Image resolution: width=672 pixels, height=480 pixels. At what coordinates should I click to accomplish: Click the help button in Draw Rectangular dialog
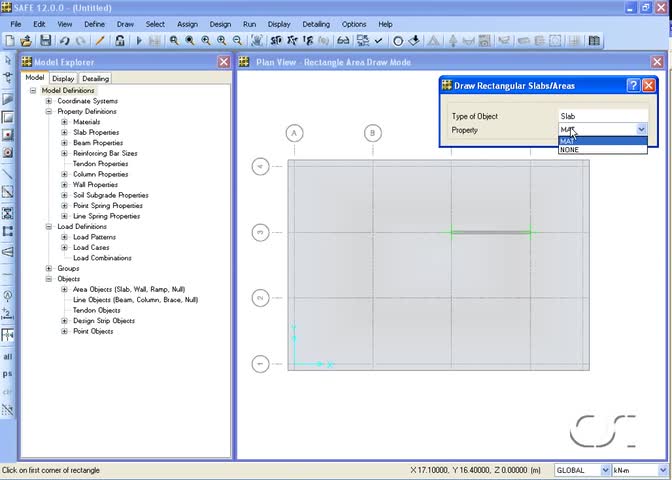click(633, 86)
